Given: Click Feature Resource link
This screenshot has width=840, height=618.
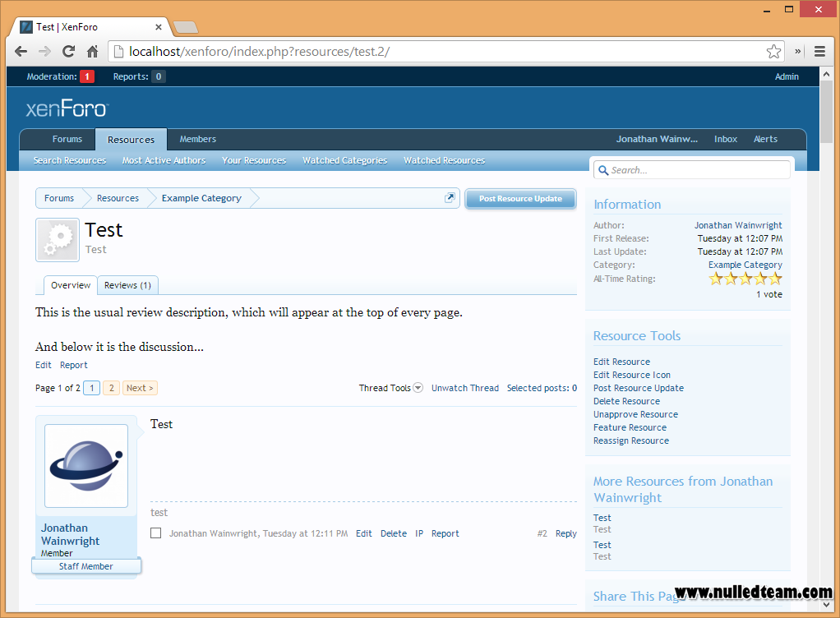Looking at the screenshot, I should click(630, 427).
